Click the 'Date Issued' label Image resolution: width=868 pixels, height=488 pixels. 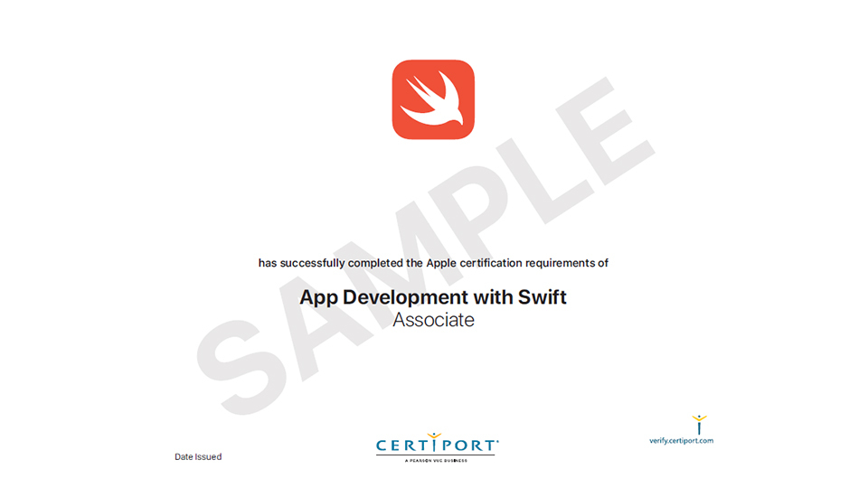click(x=198, y=456)
